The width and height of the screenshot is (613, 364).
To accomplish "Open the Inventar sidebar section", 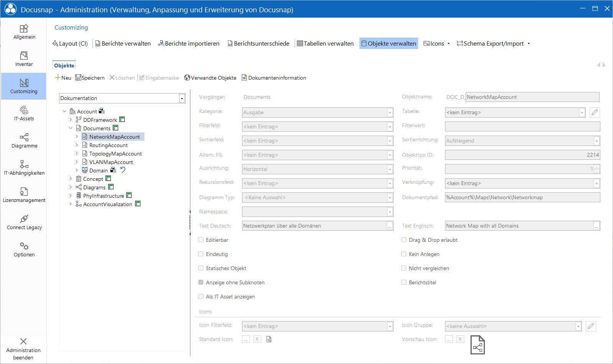I will (24, 59).
